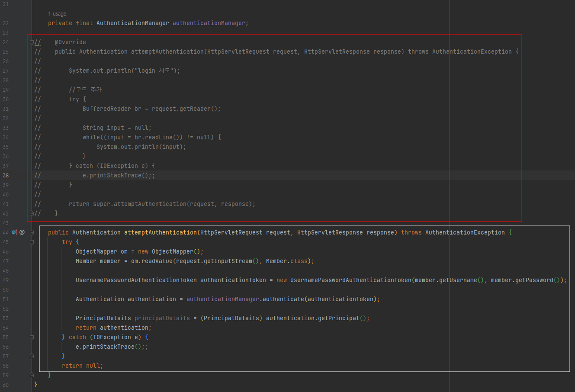The height and width of the screenshot is (392, 575).
Task: Click AuthenticationException on line 44
Action: 465,232
